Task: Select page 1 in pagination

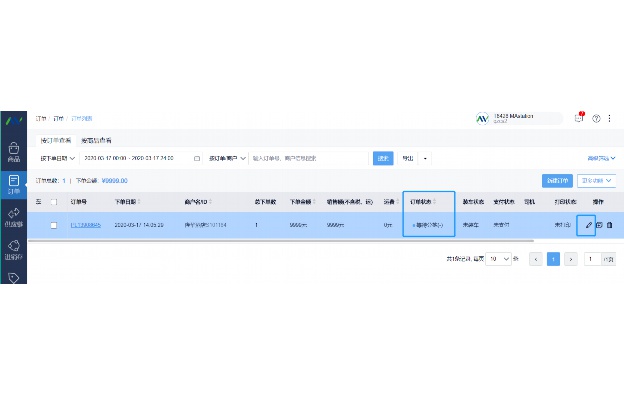Action: pos(553,259)
